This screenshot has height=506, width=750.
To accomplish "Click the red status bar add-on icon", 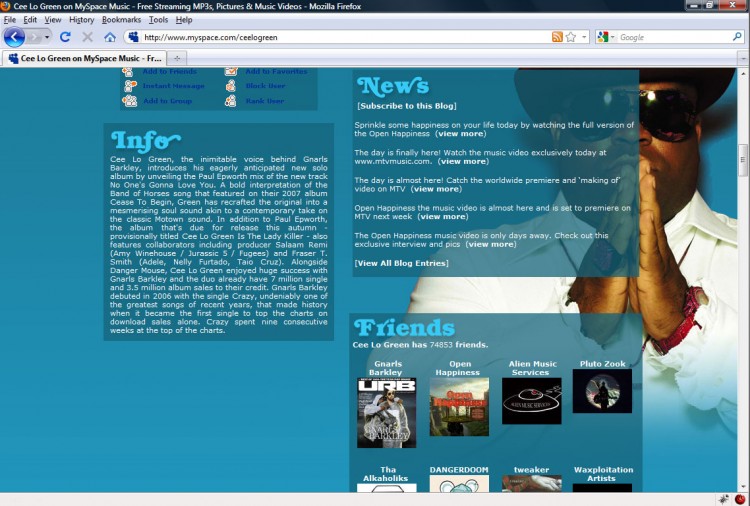I will [739, 500].
